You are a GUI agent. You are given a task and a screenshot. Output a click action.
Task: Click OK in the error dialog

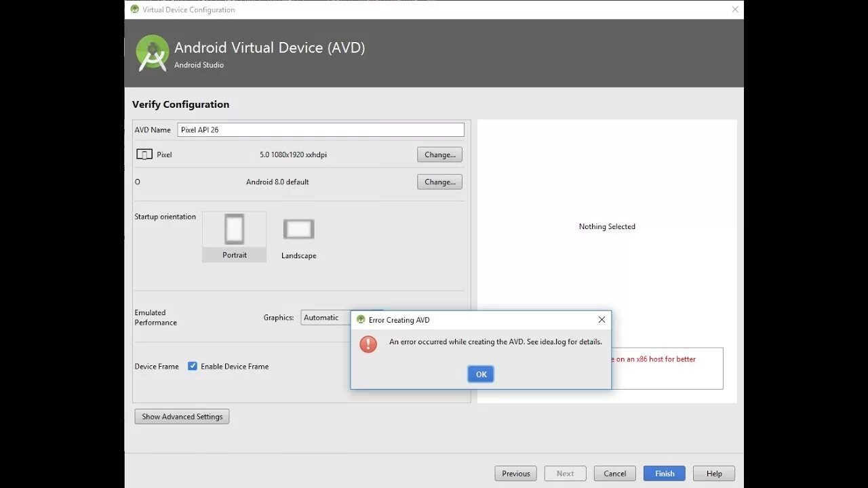point(481,374)
